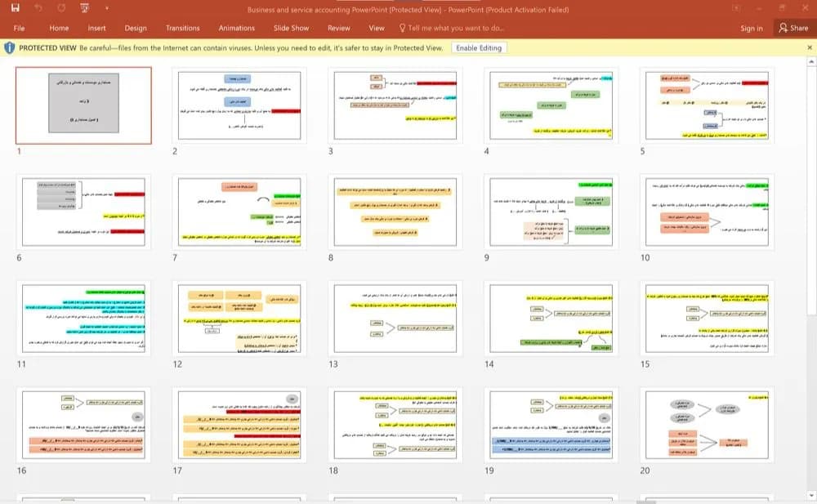Image resolution: width=817 pixels, height=504 pixels.
Task: Open the Animations tab
Action: [237, 28]
